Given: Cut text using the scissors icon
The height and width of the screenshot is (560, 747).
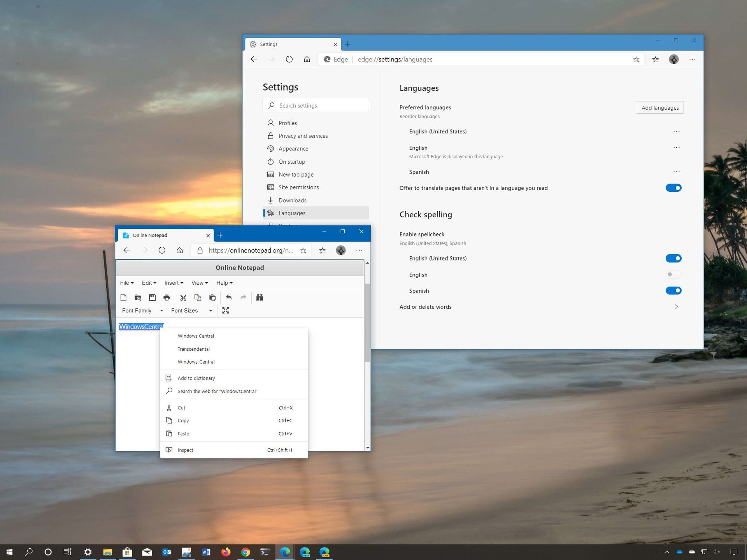Looking at the screenshot, I should pos(183,297).
